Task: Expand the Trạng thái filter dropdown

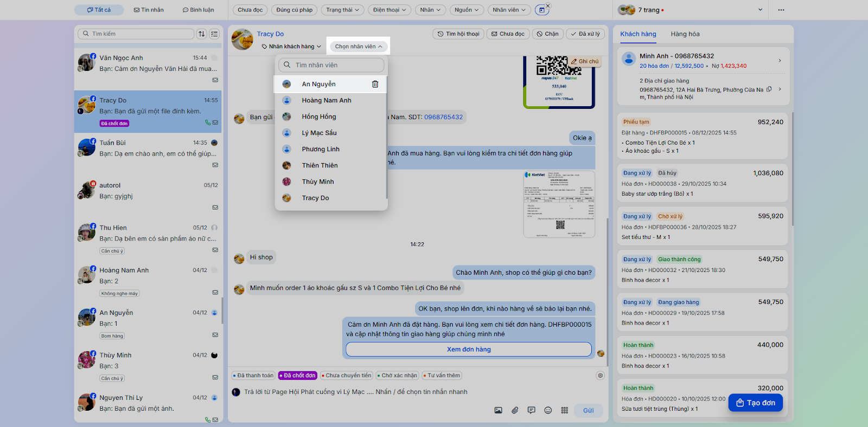Action: [x=342, y=10]
